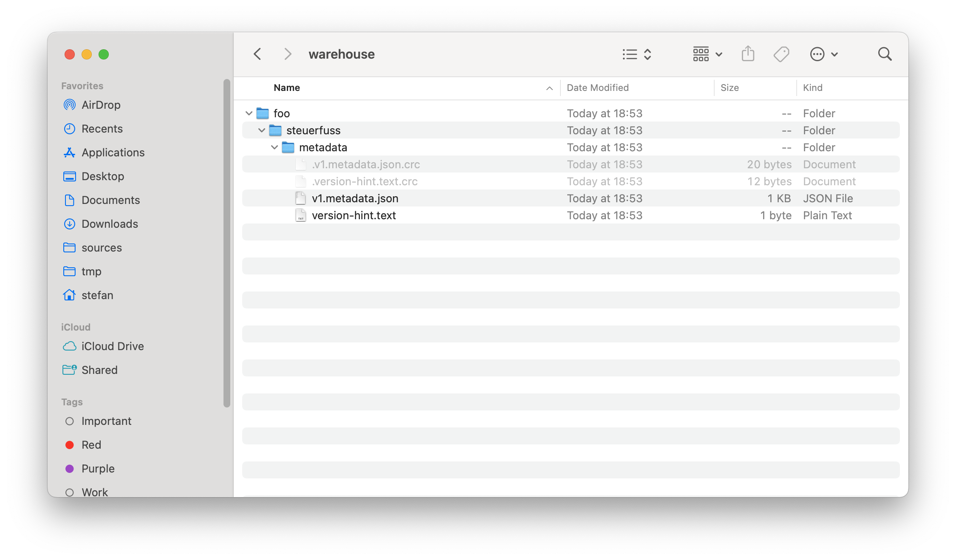Select the version-hint.text file
This screenshot has width=956, height=560.
(354, 215)
